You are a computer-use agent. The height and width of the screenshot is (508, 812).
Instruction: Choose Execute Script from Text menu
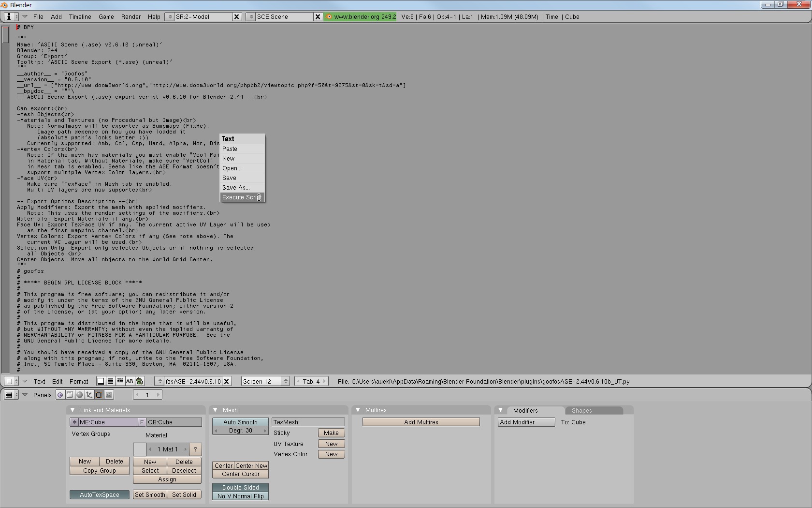pyautogui.click(x=242, y=197)
